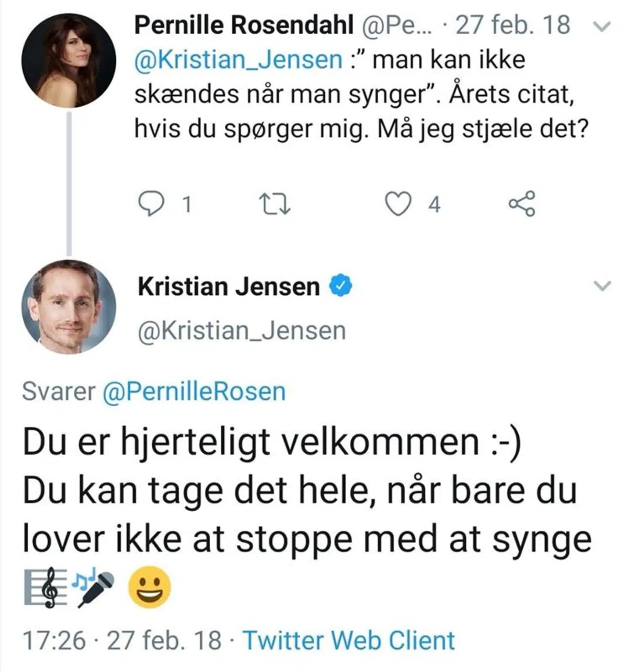Click the Kristian Jensen display name
This screenshot has height=672, width=632.
click(x=229, y=286)
